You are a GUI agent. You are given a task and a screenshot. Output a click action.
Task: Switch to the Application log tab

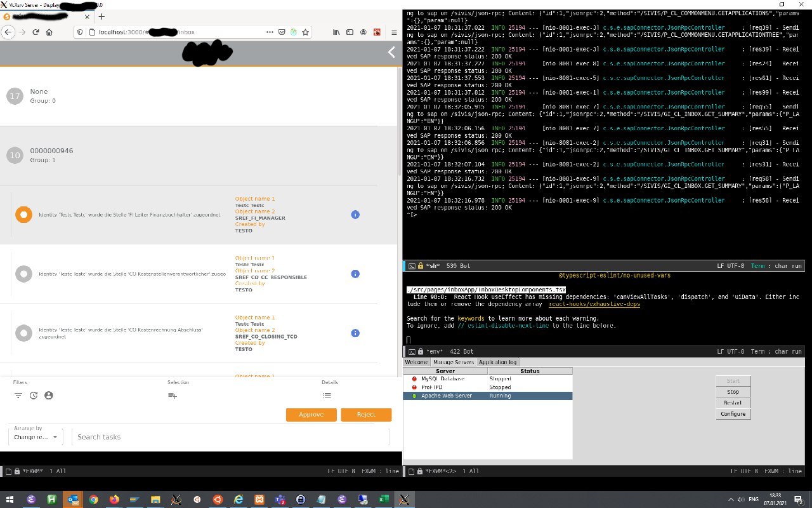(x=497, y=362)
